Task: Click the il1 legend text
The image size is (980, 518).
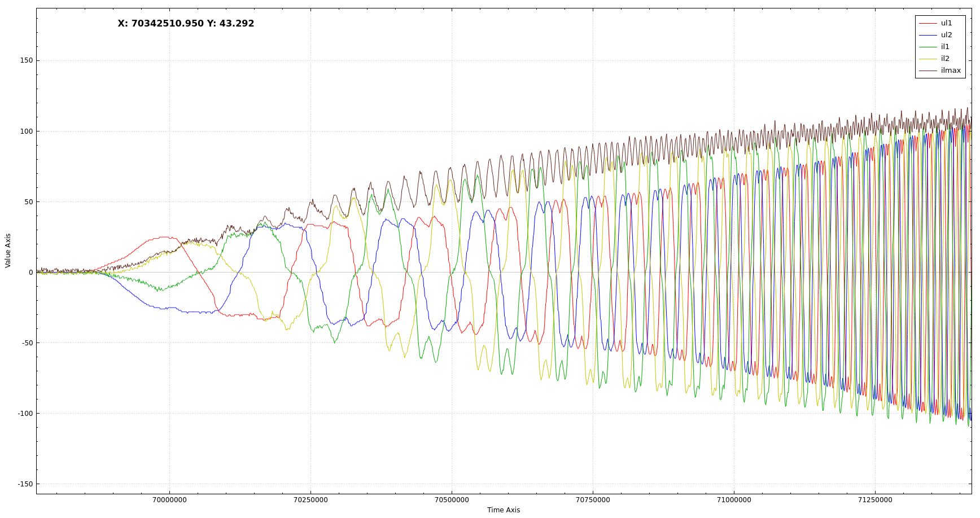Action: (945, 47)
